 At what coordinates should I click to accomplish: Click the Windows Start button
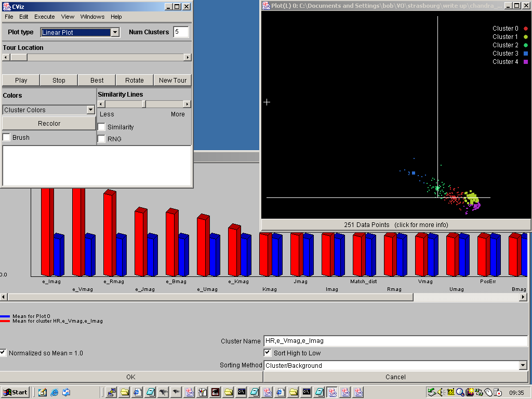click(x=15, y=392)
